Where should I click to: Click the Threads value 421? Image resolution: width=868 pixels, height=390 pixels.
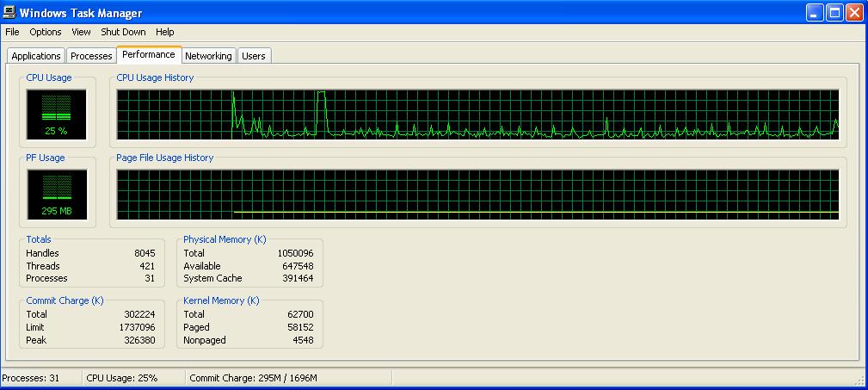coord(147,266)
